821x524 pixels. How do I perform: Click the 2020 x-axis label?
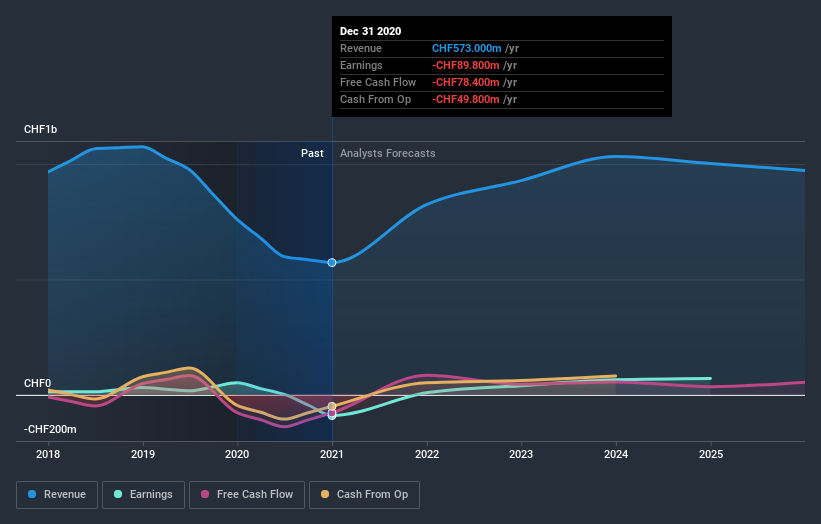pyautogui.click(x=237, y=454)
